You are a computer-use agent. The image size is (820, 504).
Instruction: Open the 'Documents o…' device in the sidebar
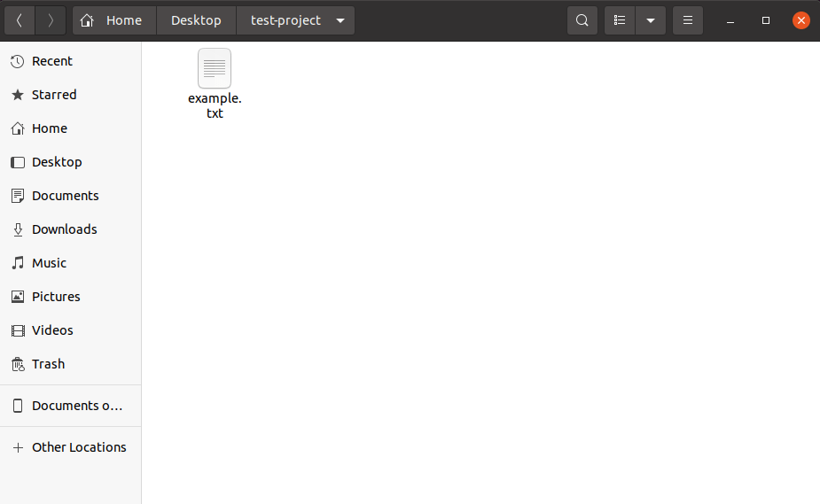coord(71,406)
